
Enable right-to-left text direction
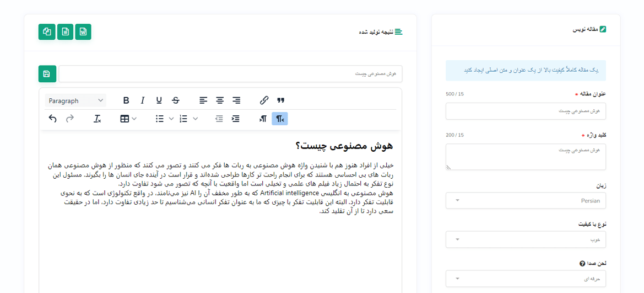[280, 119]
